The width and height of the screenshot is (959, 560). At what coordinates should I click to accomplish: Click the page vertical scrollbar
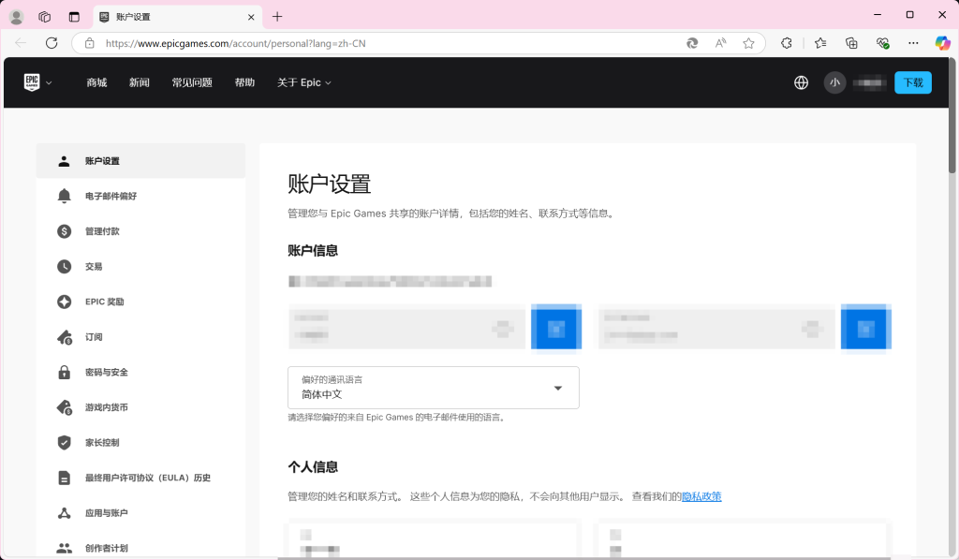[x=952, y=115]
